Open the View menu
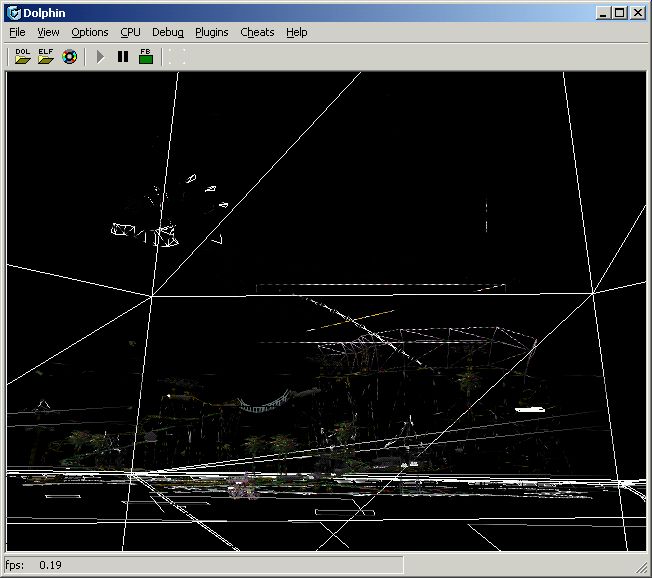652x578 pixels. pos(48,32)
